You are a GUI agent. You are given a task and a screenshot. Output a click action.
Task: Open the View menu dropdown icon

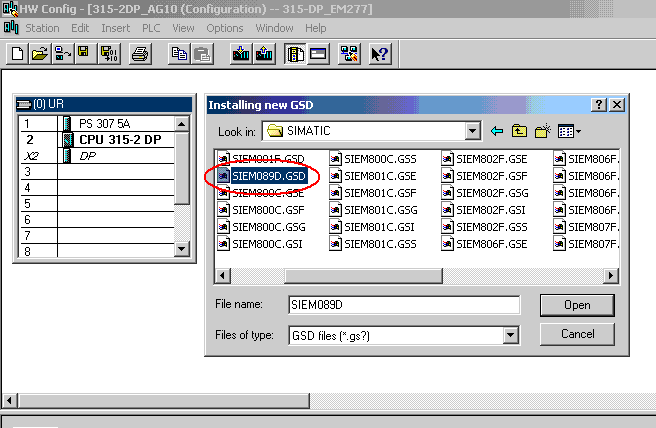[x=570, y=131]
